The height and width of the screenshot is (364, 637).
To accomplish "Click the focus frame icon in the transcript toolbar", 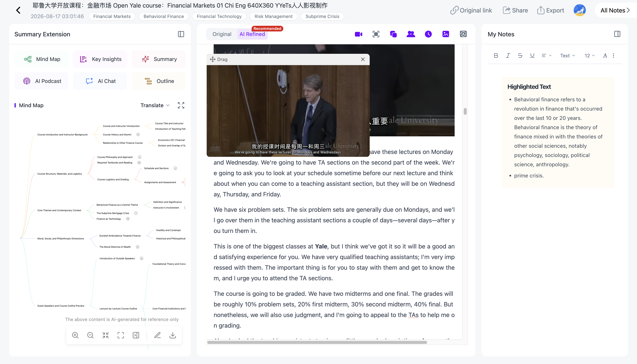I will pos(376,34).
